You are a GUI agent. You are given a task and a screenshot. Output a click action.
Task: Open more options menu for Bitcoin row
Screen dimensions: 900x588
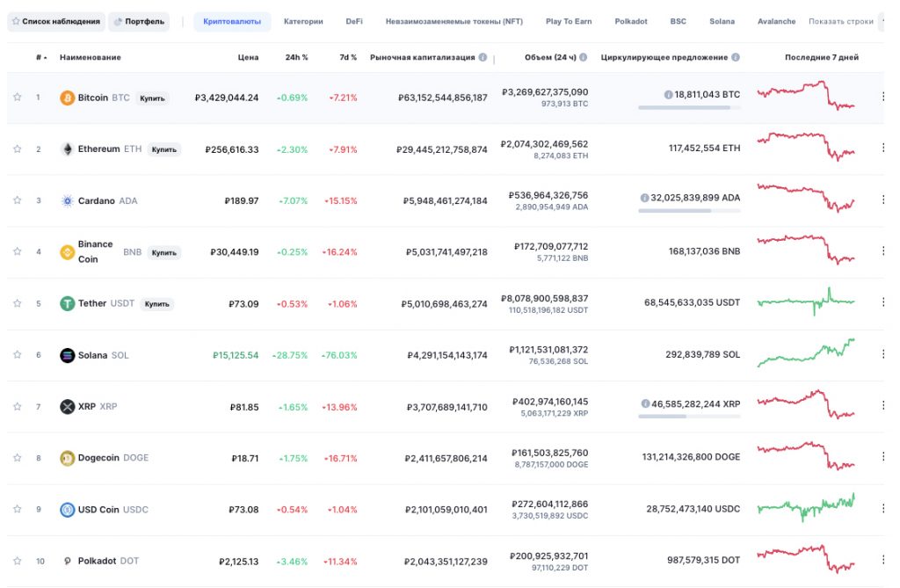coord(882,97)
